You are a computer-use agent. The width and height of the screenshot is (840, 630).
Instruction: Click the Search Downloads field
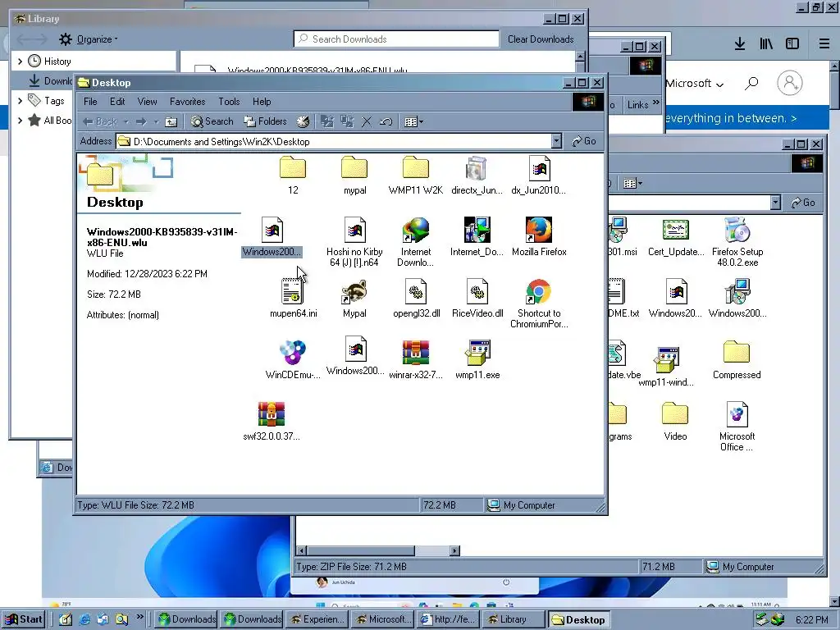396,39
